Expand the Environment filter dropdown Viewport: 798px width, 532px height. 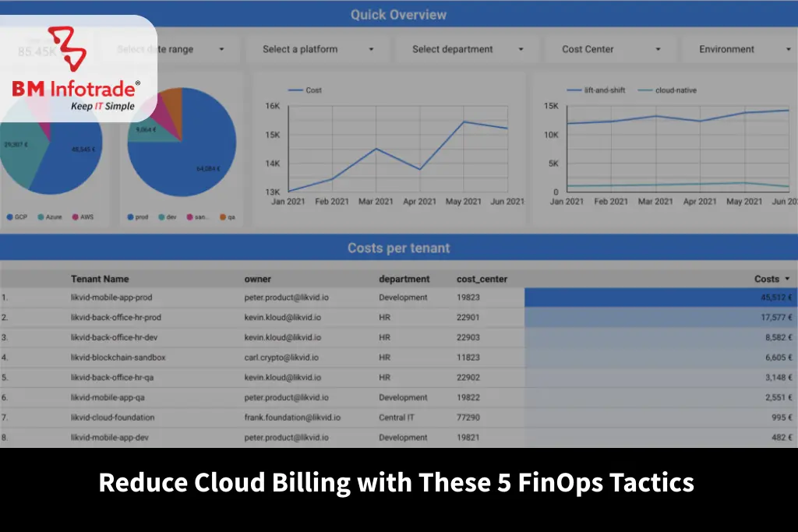[x=737, y=48]
